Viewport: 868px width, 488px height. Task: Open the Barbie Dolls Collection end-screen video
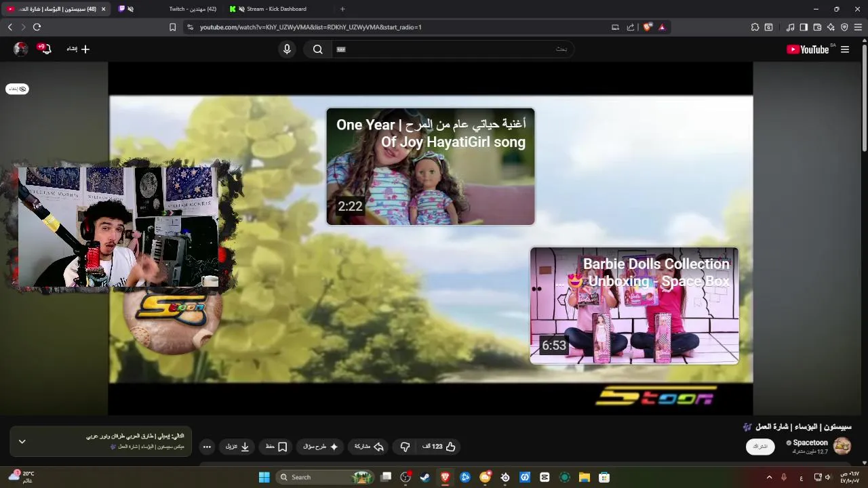634,306
